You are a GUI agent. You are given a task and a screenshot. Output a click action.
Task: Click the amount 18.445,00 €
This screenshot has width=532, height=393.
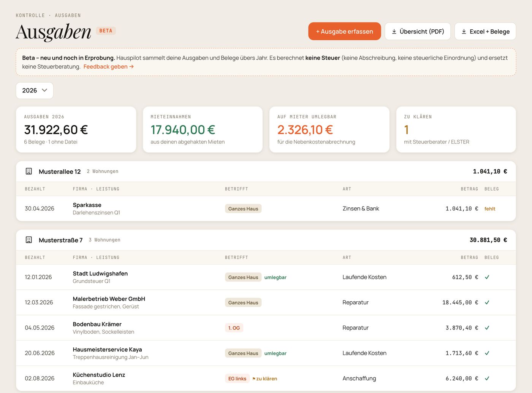[460, 302]
